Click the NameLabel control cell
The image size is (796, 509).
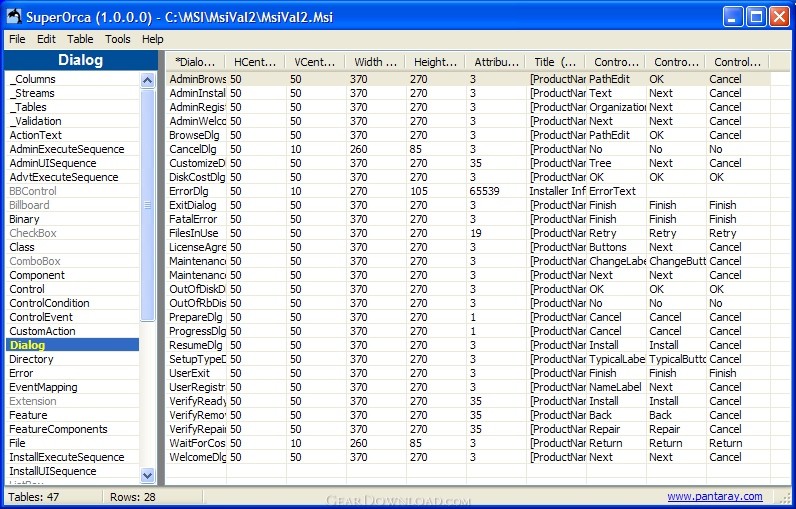(616, 387)
